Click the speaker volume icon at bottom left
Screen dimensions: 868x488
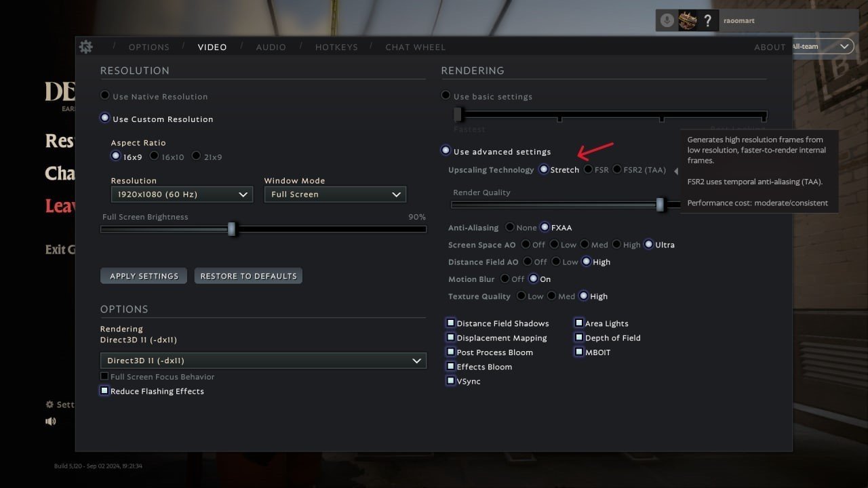[51, 421]
